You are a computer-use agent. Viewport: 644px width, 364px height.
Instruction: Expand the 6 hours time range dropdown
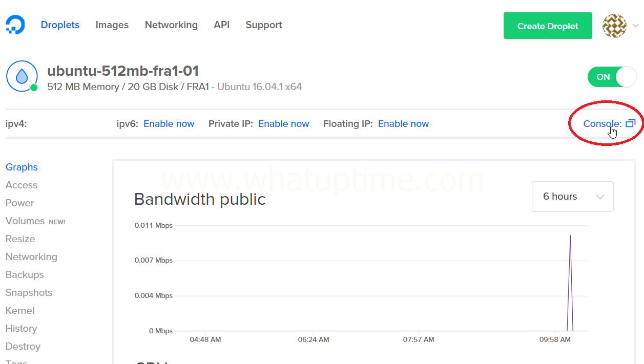(x=572, y=197)
